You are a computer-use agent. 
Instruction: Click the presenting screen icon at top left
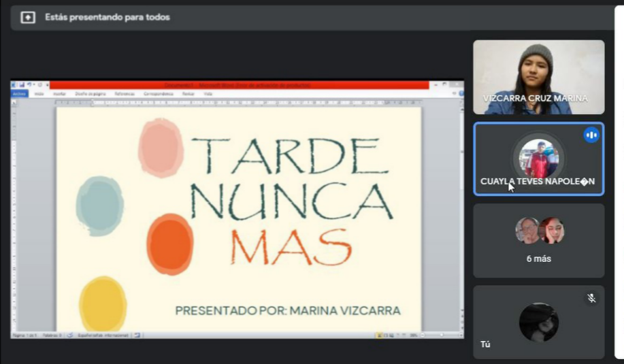pyautogui.click(x=28, y=18)
